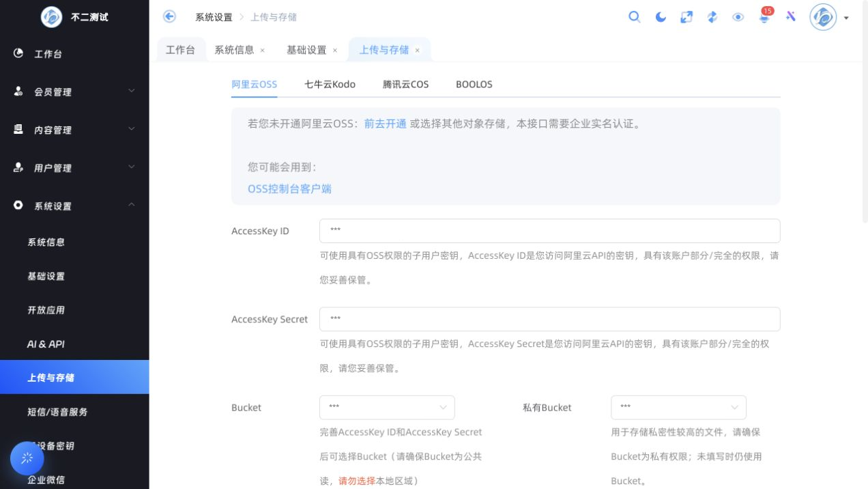Viewport: 868px width, 489px height.
Task: Click the 用户管理 sidebar icon
Action: tap(18, 167)
